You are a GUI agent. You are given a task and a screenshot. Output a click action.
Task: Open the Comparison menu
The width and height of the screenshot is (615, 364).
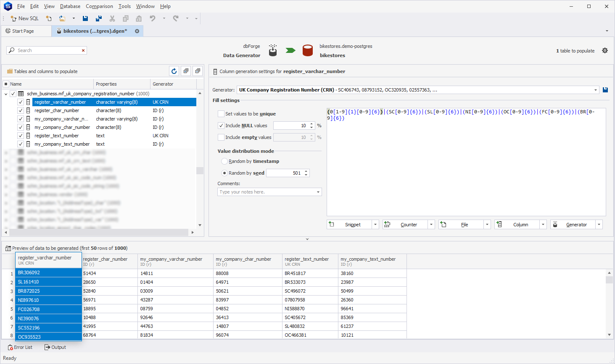click(x=99, y=6)
